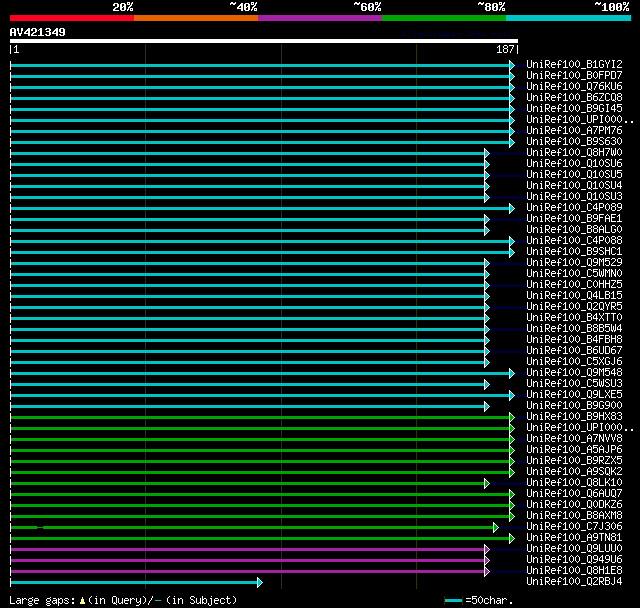Click the UniRef100_Q10SU3 label

pos(574,197)
